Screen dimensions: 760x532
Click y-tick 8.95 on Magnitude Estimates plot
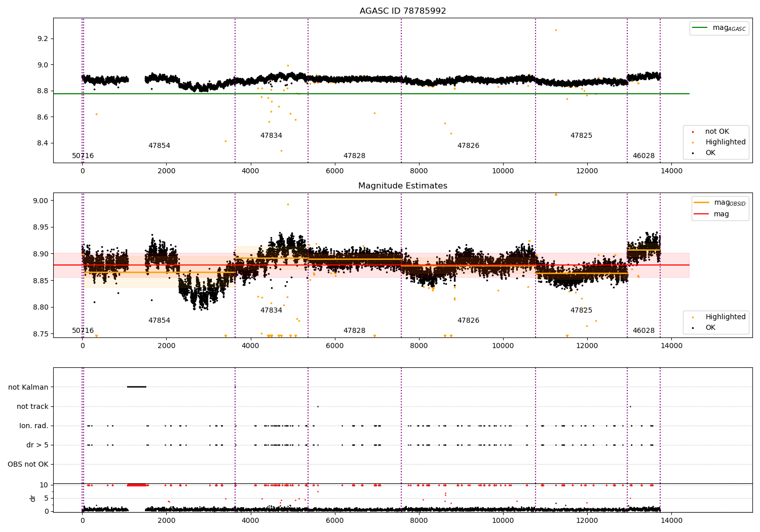click(x=40, y=227)
